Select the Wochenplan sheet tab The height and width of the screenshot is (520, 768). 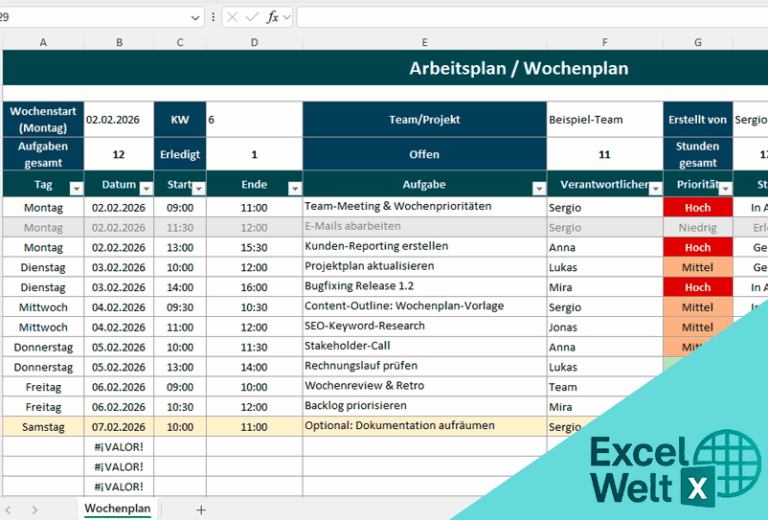point(118,509)
